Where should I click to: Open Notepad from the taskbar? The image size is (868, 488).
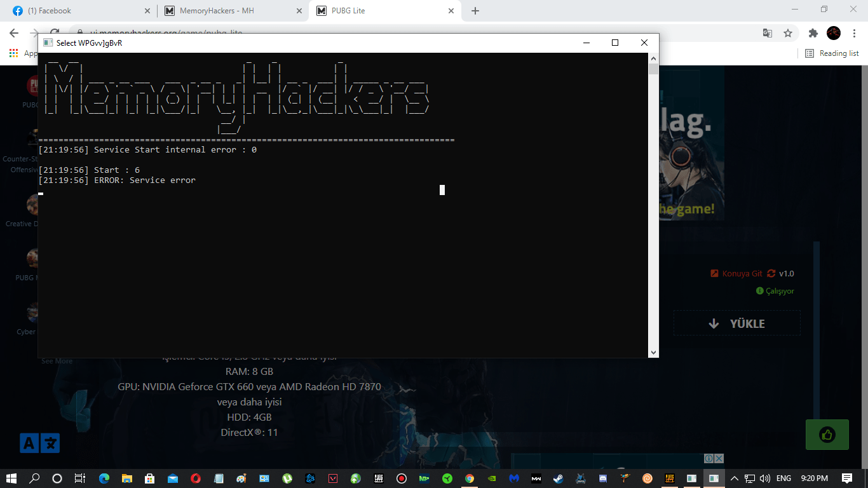click(x=219, y=478)
